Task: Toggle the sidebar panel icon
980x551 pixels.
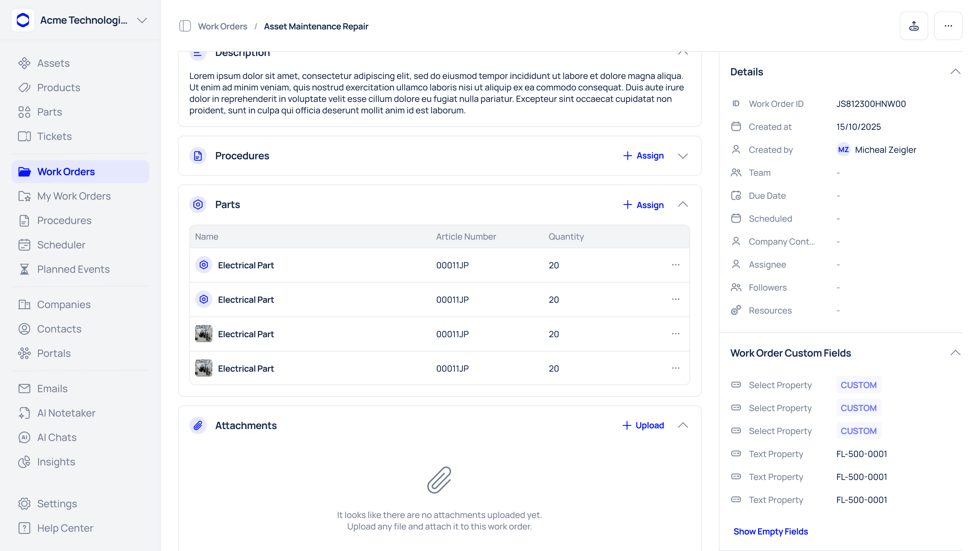Action: 185,26
